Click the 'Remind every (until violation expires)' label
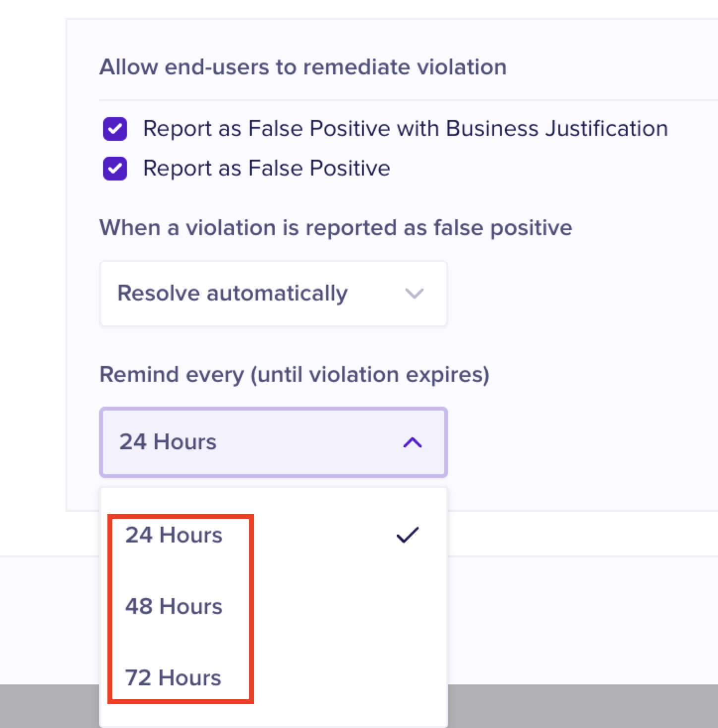Image resolution: width=718 pixels, height=728 pixels. (295, 374)
